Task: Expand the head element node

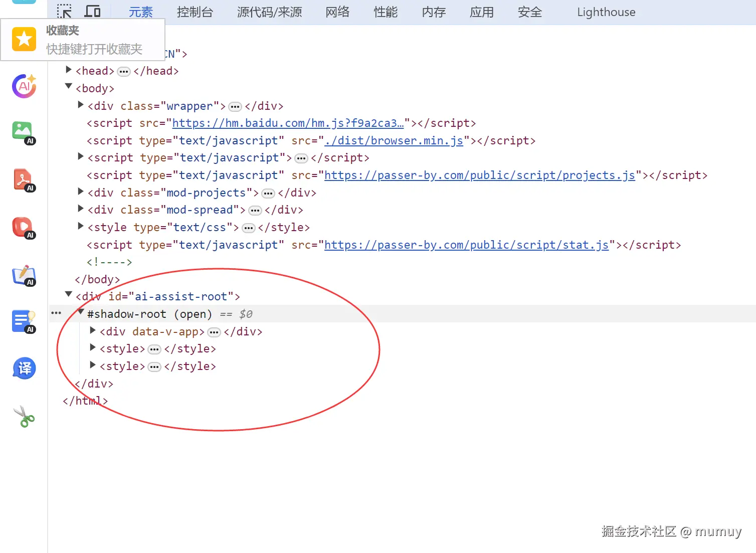Action: tap(68, 70)
